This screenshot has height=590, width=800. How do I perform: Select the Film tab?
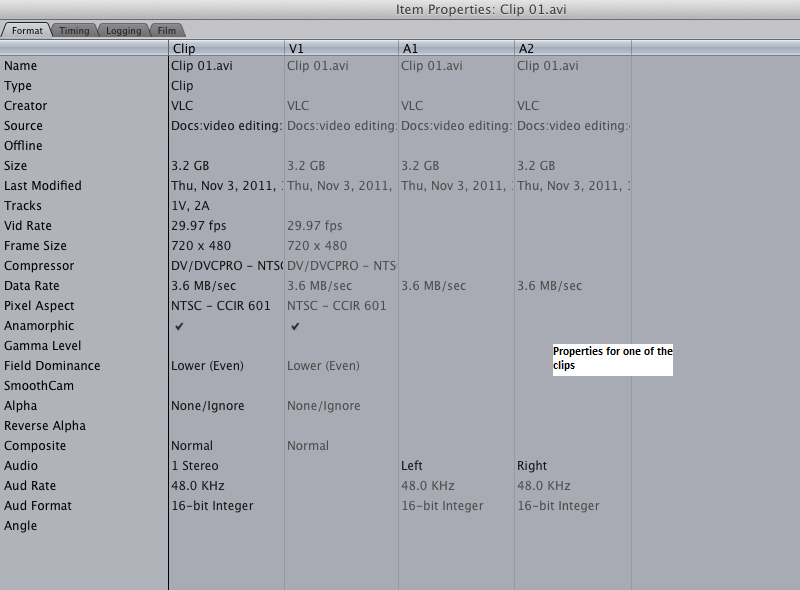tap(167, 31)
